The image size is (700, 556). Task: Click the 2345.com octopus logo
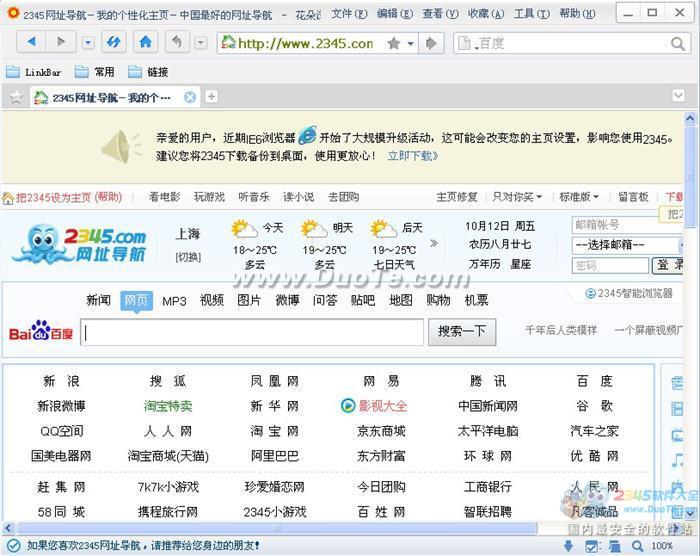click(x=79, y=245)
